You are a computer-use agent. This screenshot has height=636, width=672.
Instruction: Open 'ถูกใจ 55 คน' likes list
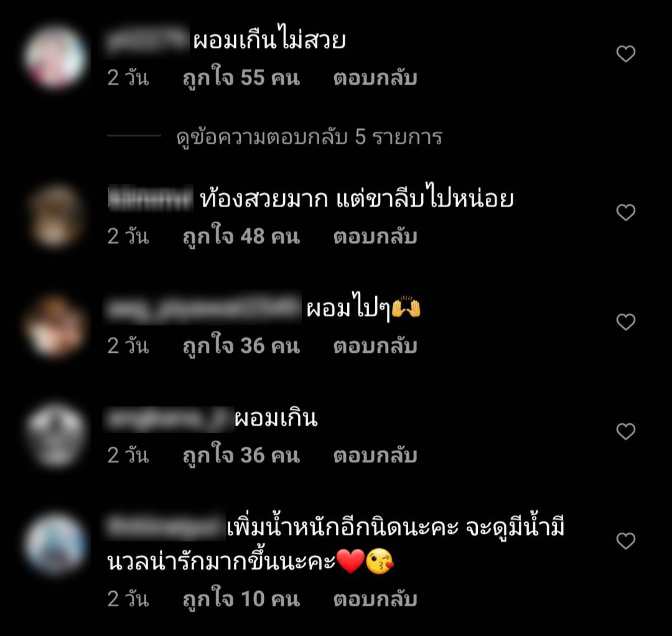point(241,78)
